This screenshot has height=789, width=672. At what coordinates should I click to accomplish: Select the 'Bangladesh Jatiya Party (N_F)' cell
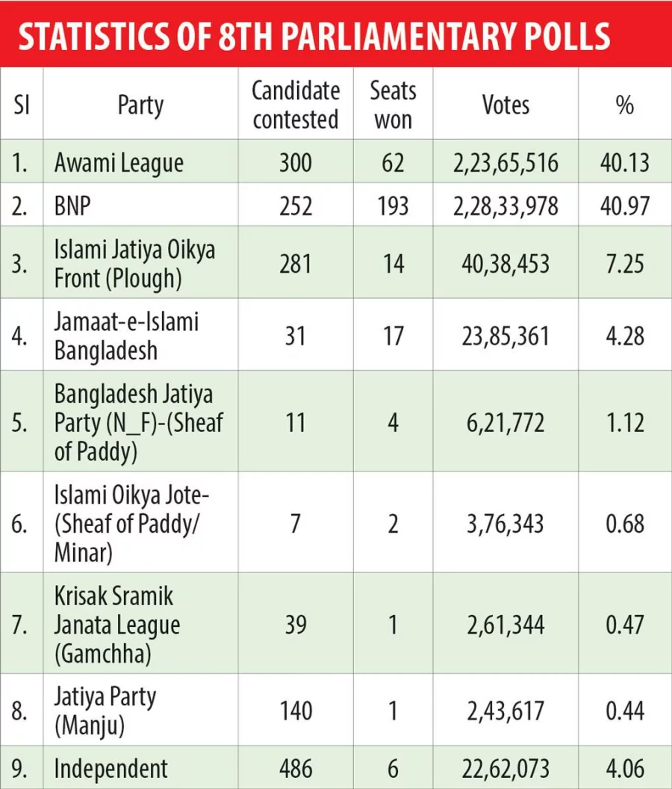pos(140,421)
